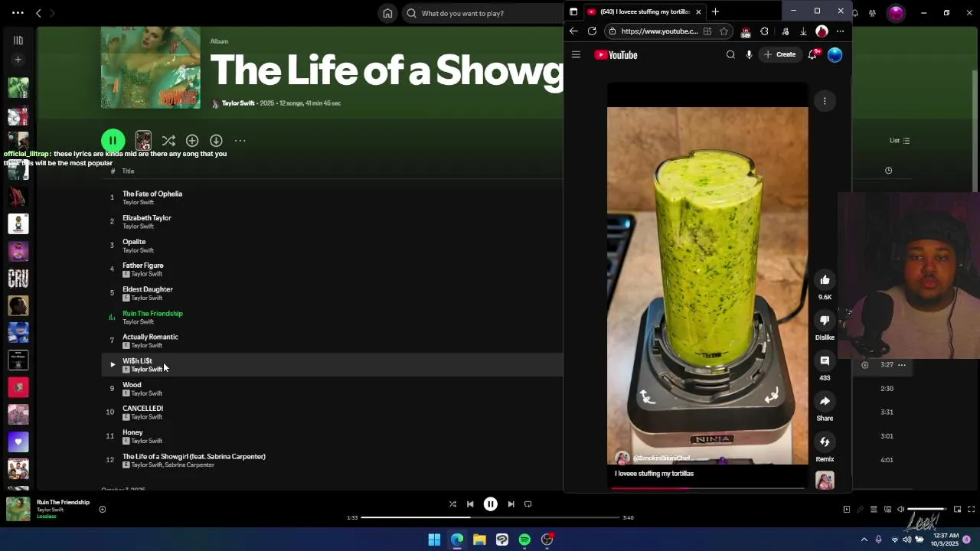Image resolution: width=980 pixels, height=551 pixels.
Task: Open the album preview thumbnail next to play
Action: [143, 140]
